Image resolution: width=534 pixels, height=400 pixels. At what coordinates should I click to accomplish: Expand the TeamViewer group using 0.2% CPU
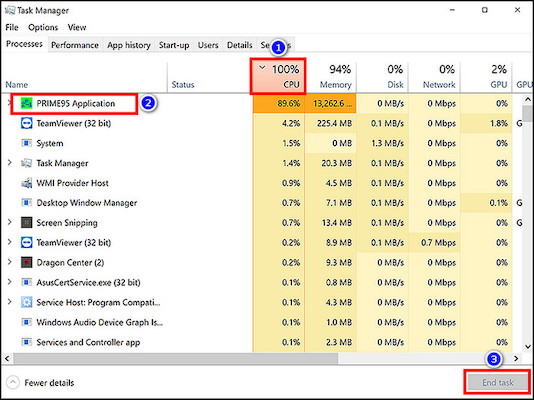point(10,242)
